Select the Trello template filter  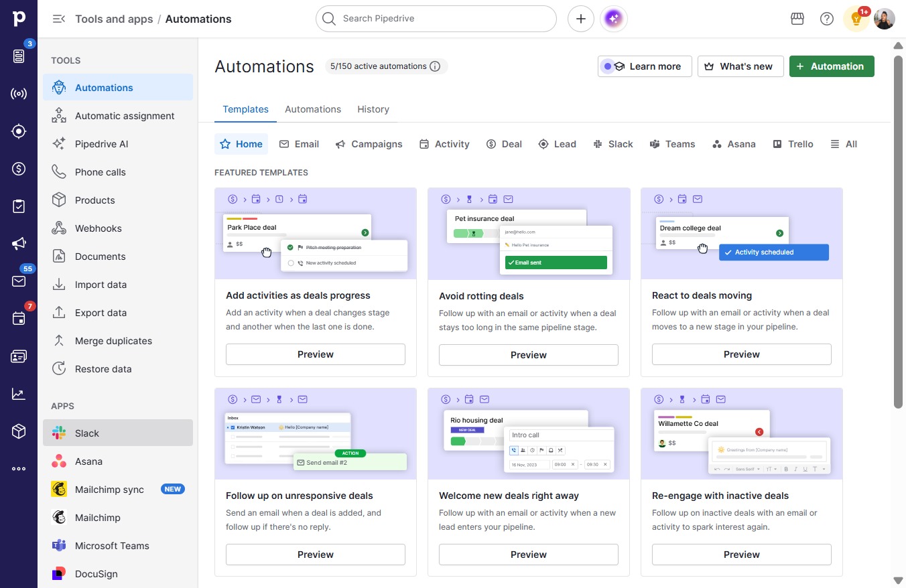point(793,144)
